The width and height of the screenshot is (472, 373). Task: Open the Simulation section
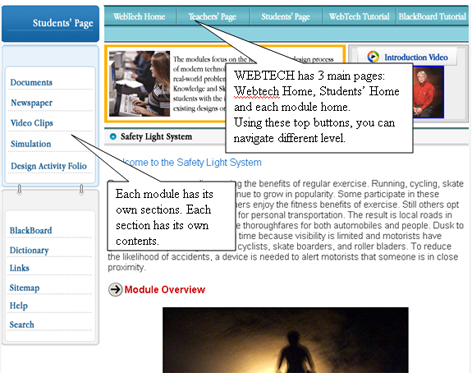pyautogui.click(x=31, y=144)
